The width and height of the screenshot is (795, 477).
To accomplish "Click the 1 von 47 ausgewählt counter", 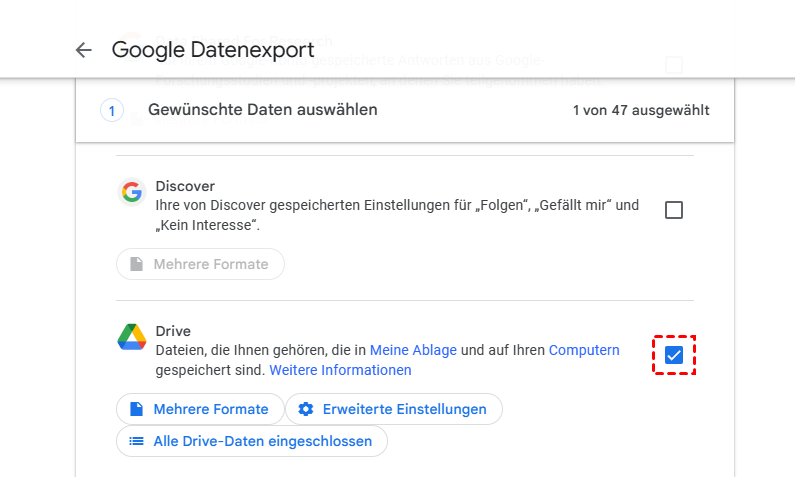I will coord(640,110).
